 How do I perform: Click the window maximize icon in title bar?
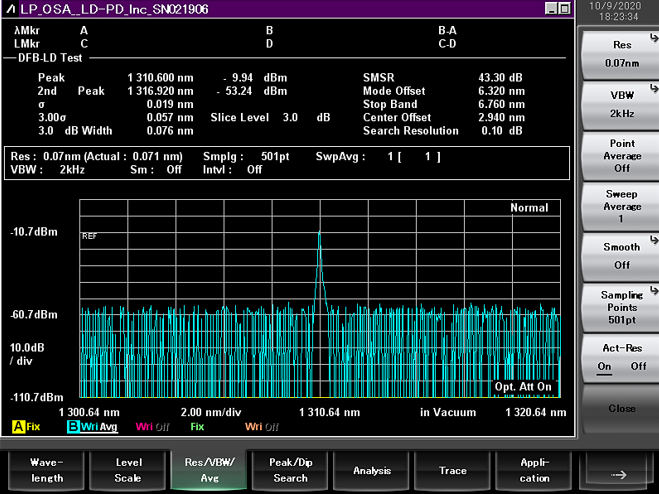564,8
